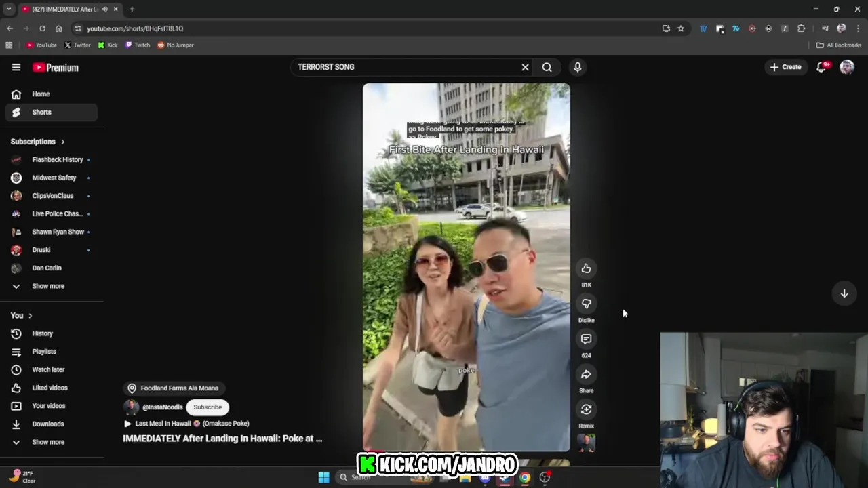Reload the page in Chrome
868x488 pixels.
[42, 28]
